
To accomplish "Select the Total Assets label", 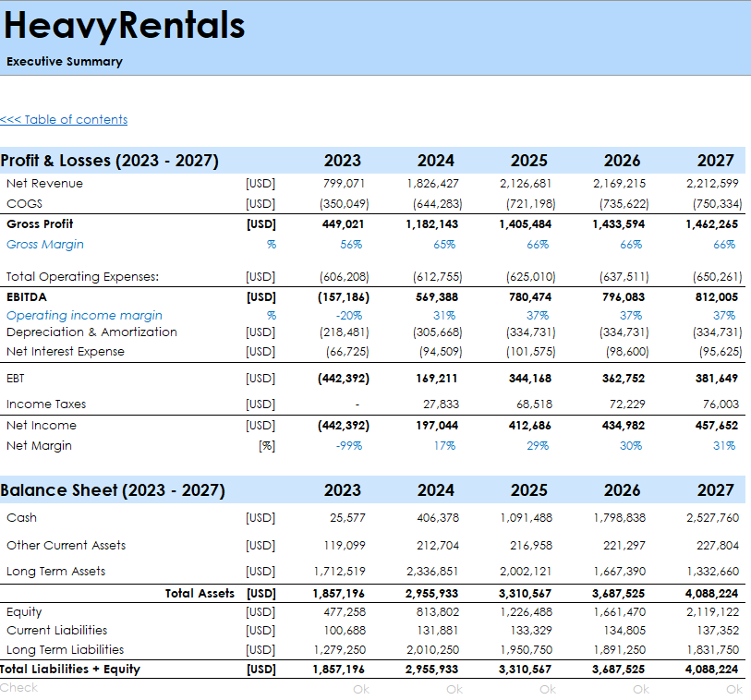I will (200, 594).
